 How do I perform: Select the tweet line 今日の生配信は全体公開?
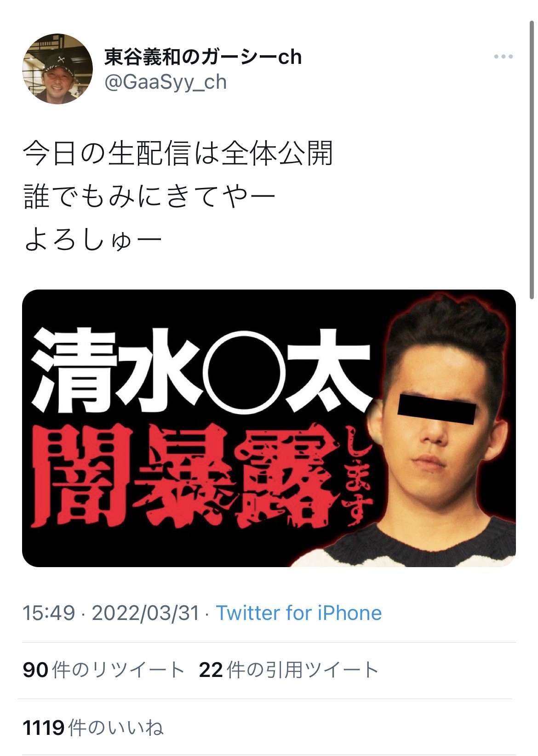tap(178, 153)
